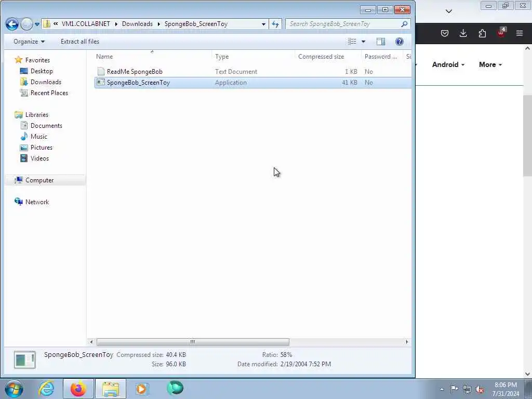Click the network tray icon
Image resolution: width=532 pixels, height=399 pixels.
(467, 389)
